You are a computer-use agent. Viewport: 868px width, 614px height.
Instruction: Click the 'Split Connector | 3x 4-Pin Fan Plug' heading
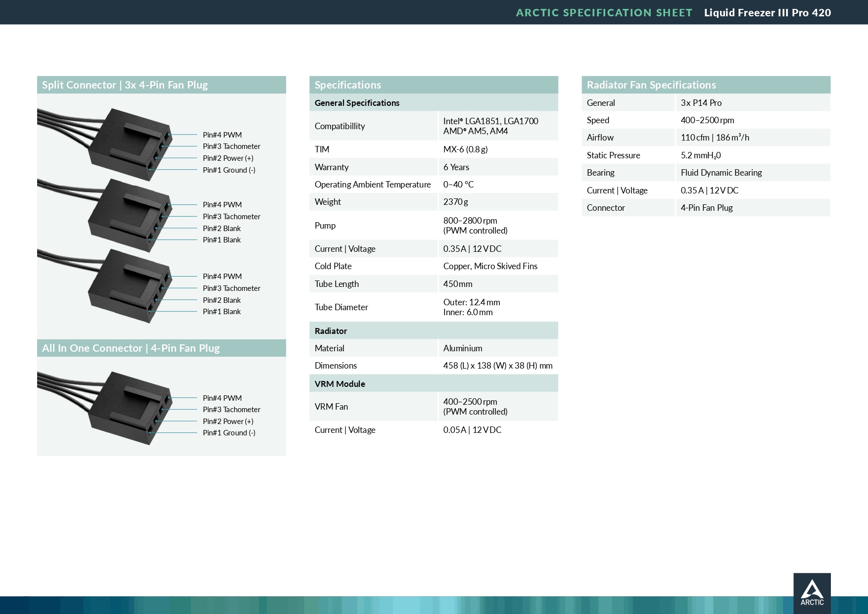(x=125, y=85)
